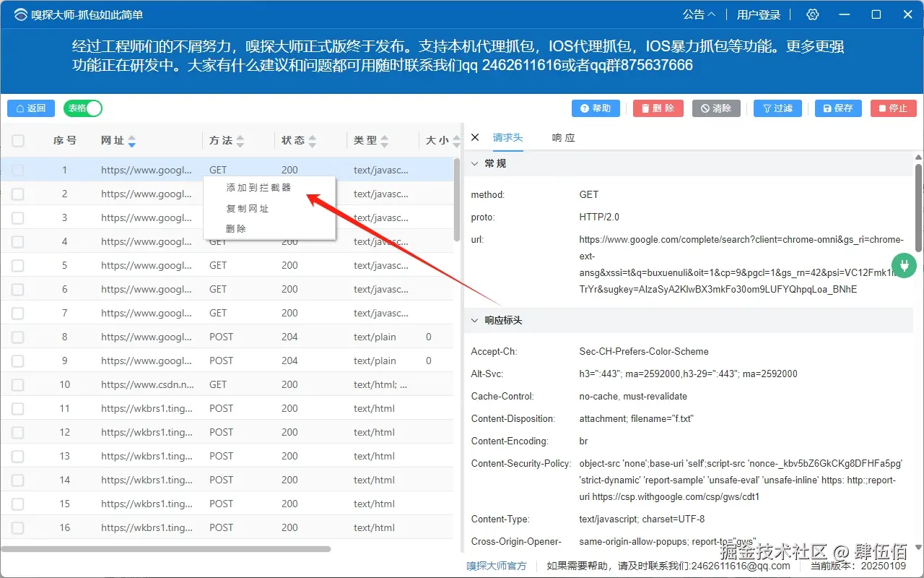Open the 嗅探大师官方 link
Viewport: 924px width, 578px height.
tap(496, 566)
